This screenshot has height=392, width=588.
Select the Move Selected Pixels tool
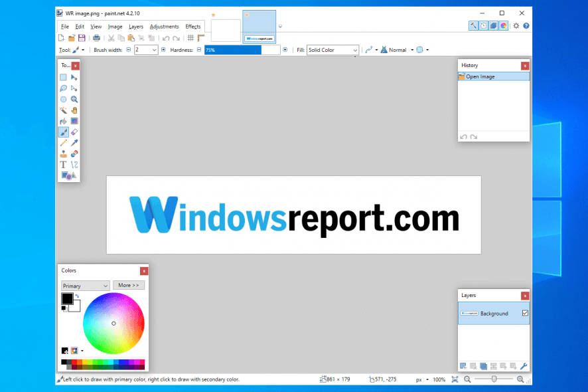pyautogui.click(x=74, y=77)
